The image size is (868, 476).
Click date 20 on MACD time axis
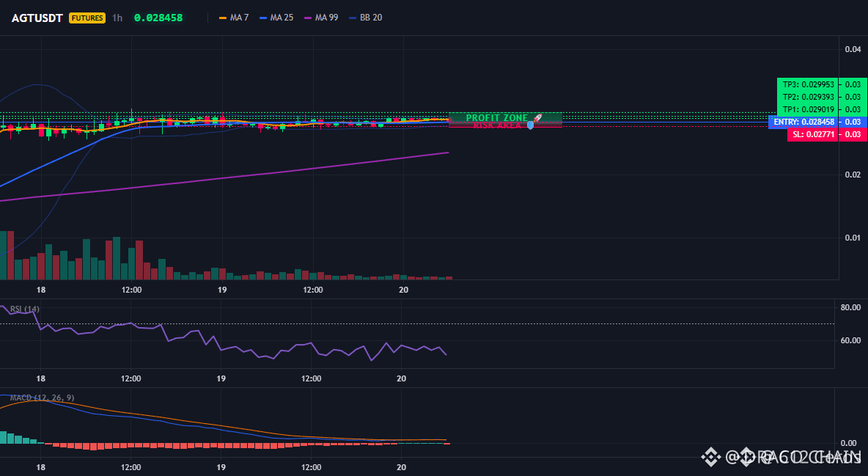(401, 467)
